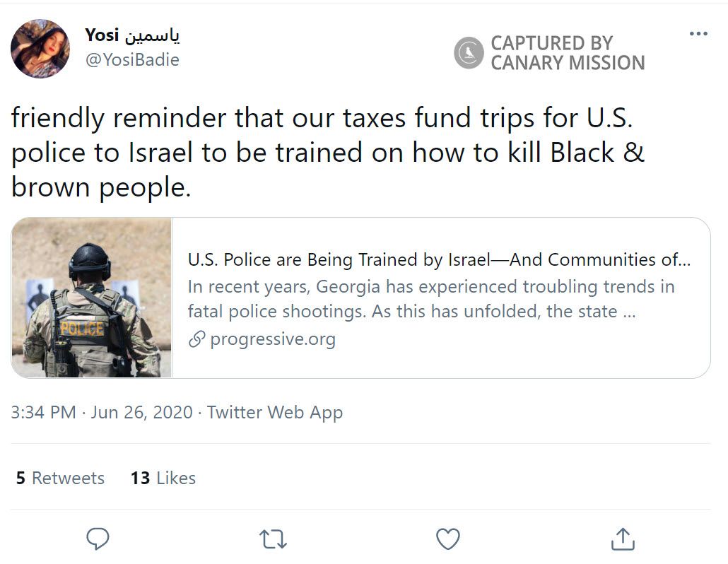This screenshot has width=728, height=564.
Task: Click the Twitter Web App source label
Action: click(275, 412)
